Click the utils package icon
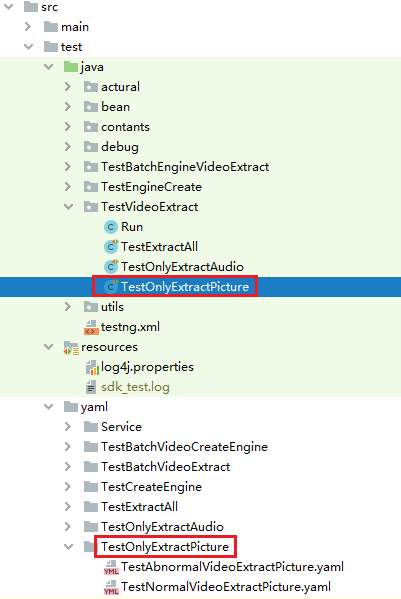The width and height of the screenshot is (401, 599). 91,306
